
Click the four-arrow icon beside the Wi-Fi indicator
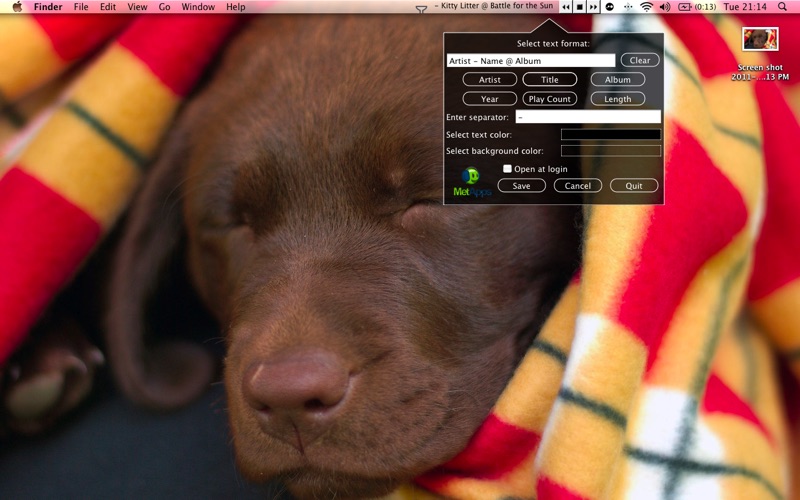(628, 7)
